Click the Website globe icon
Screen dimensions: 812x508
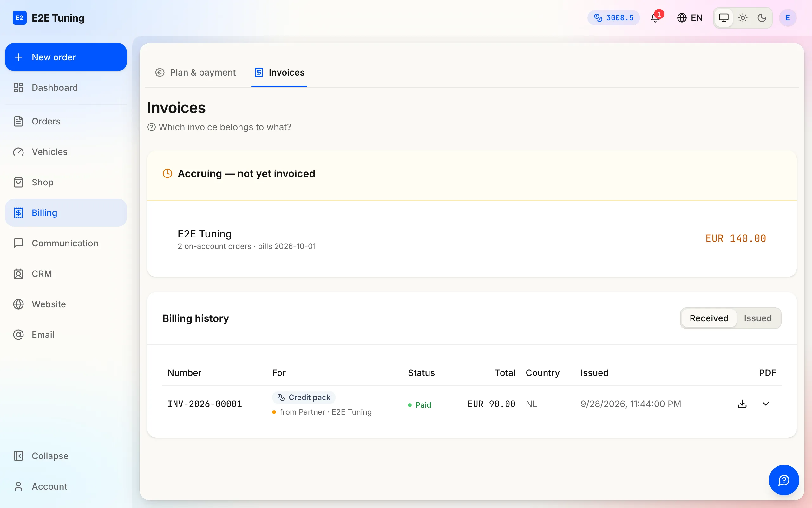pyautogui.click(x=18, y=304)
